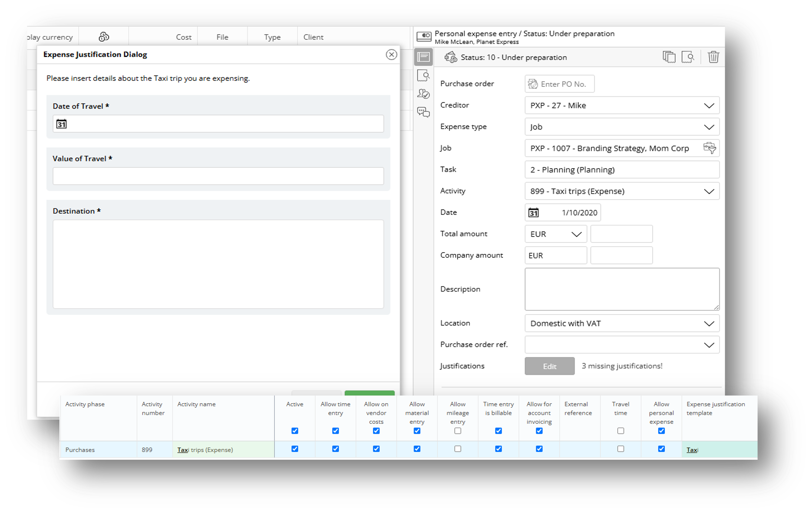Click the copy expense entry icon
This screenshot has width=812, height=515.
coord(669,57)
